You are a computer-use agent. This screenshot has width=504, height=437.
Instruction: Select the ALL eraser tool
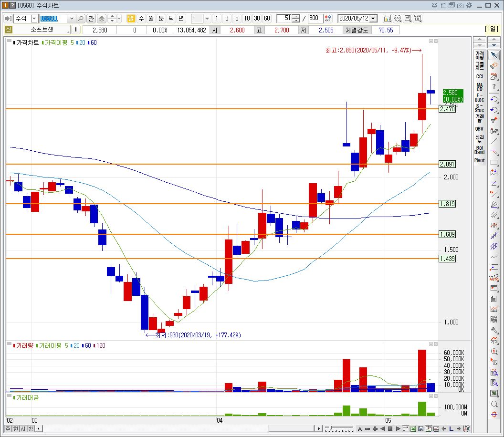click(x=494, y=76)
